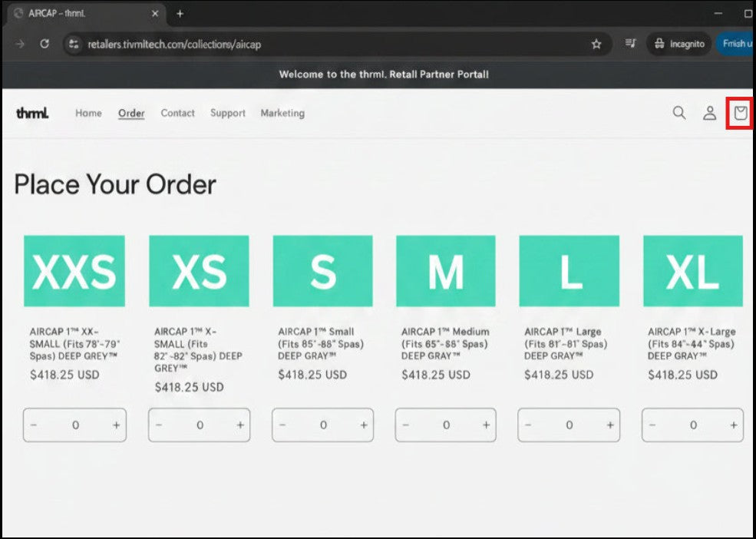Image resolution: width=756 pixels, height=539 pixels.
Task: Click the X-Small quantity field
Action: (199, 425)
